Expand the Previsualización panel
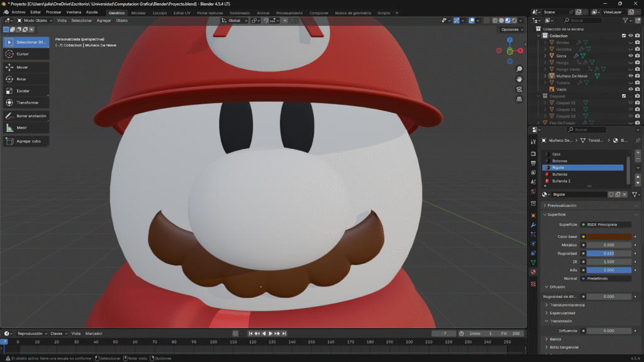The image size is (644, 362). coord(561,206)
